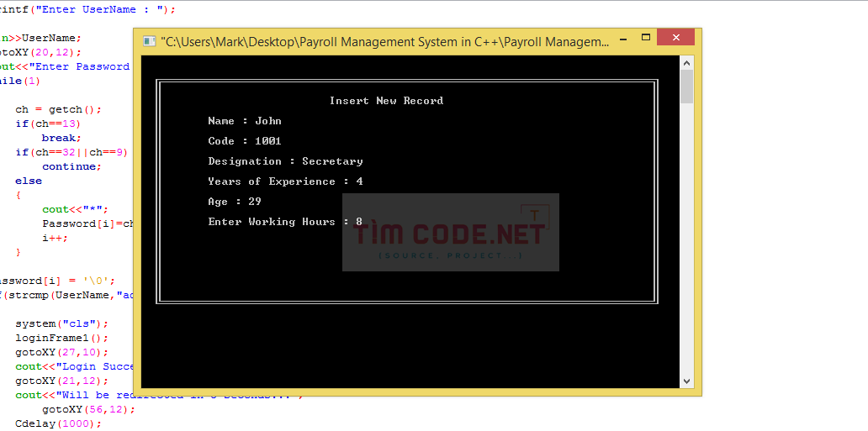The width and height of the screenshot is (868, 431).
Task: Click the 'break;' statement in editor
Action: point(61,138)
